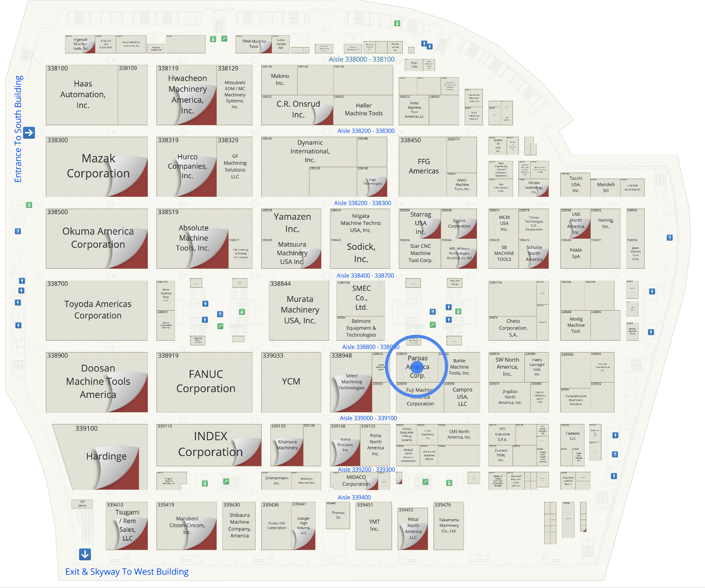Open FANUC Corporation booth 338919

pos(204,382)
